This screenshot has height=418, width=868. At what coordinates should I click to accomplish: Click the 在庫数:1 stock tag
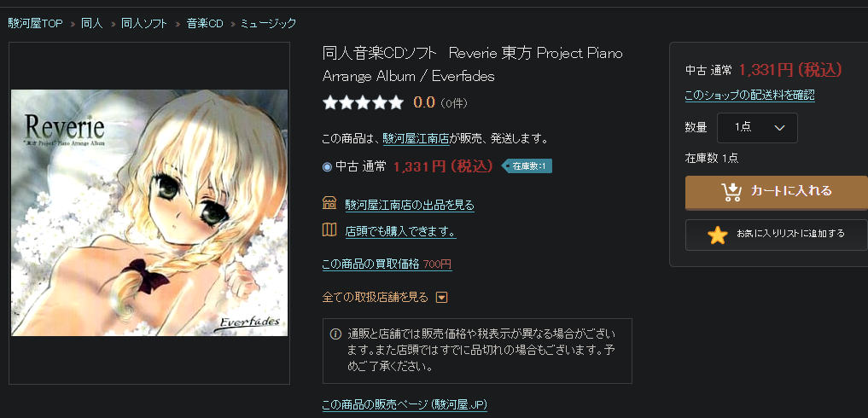(x=527, y=165)
